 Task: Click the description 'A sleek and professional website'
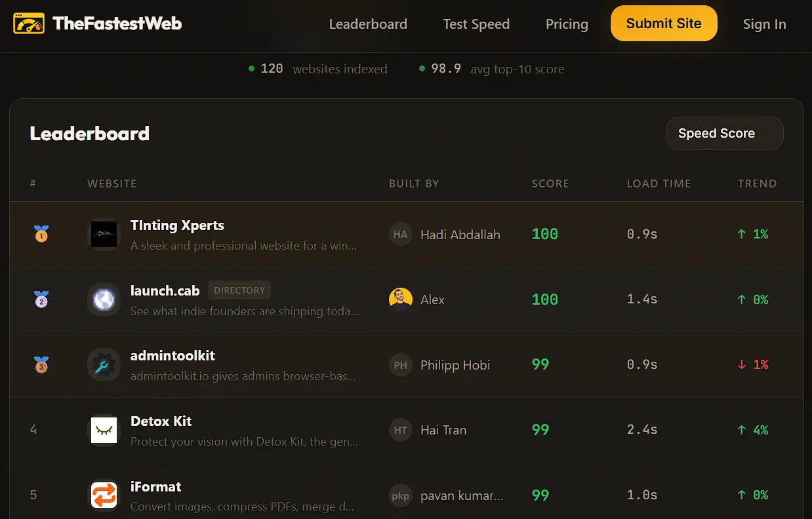coord(244,246)
